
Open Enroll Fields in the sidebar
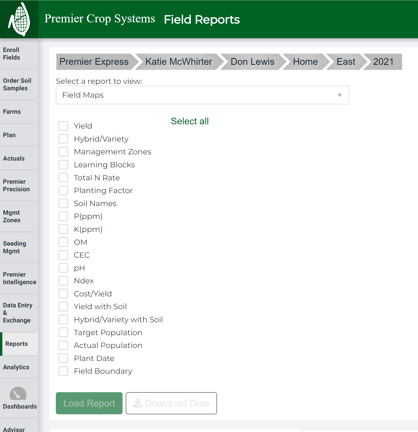pyautogui.click(x=19, y=54)
